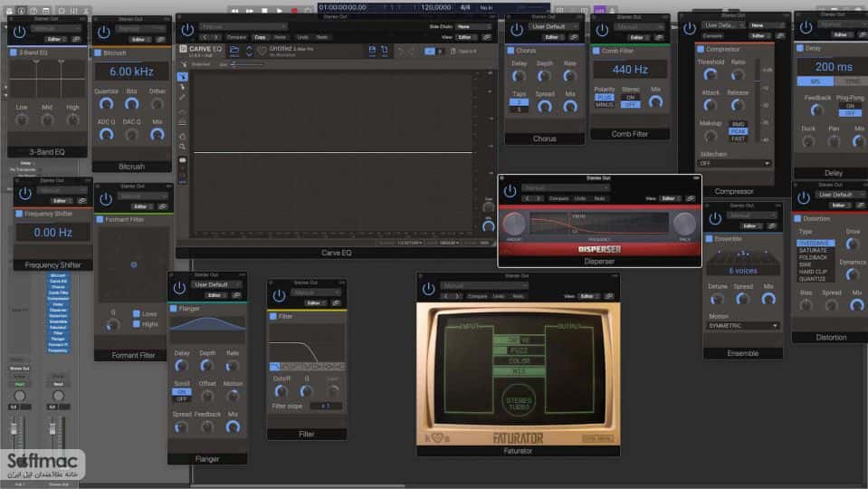Select FAST mode in Compressor

(x=738, y=139)
